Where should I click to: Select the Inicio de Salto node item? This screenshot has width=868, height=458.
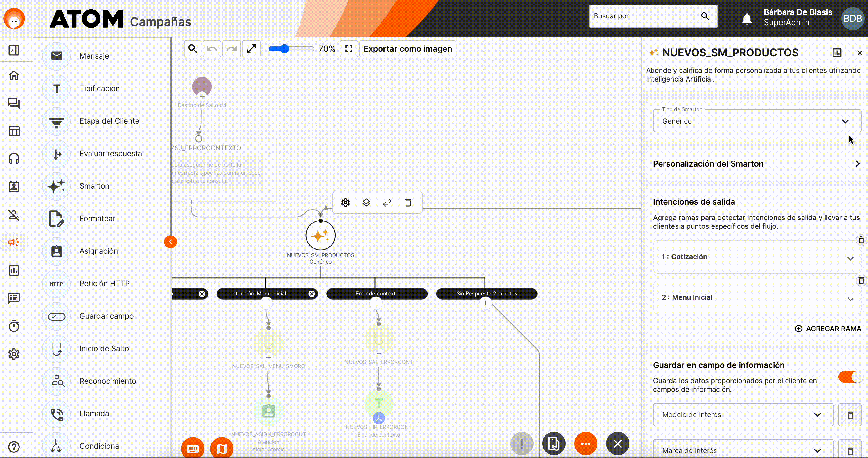(x=104, y=348)
